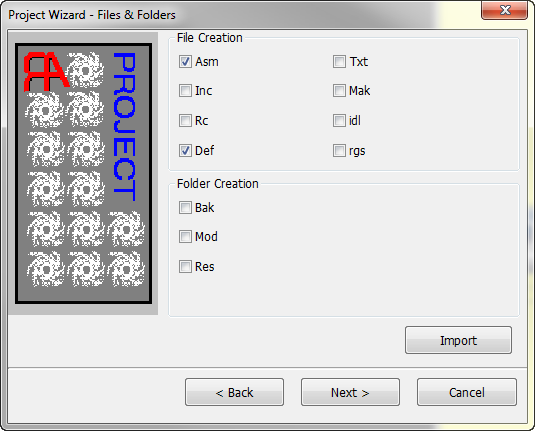Enable the Inc file checkbox
Viewport: 535px width, 431px height.
(185, 91)
